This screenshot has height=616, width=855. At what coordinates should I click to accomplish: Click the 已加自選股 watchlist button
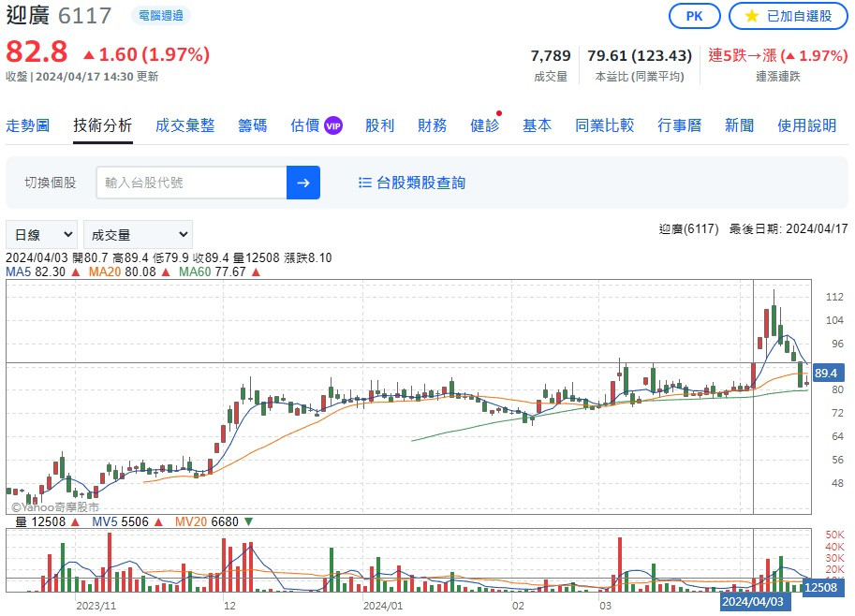[x=789, y=16]
